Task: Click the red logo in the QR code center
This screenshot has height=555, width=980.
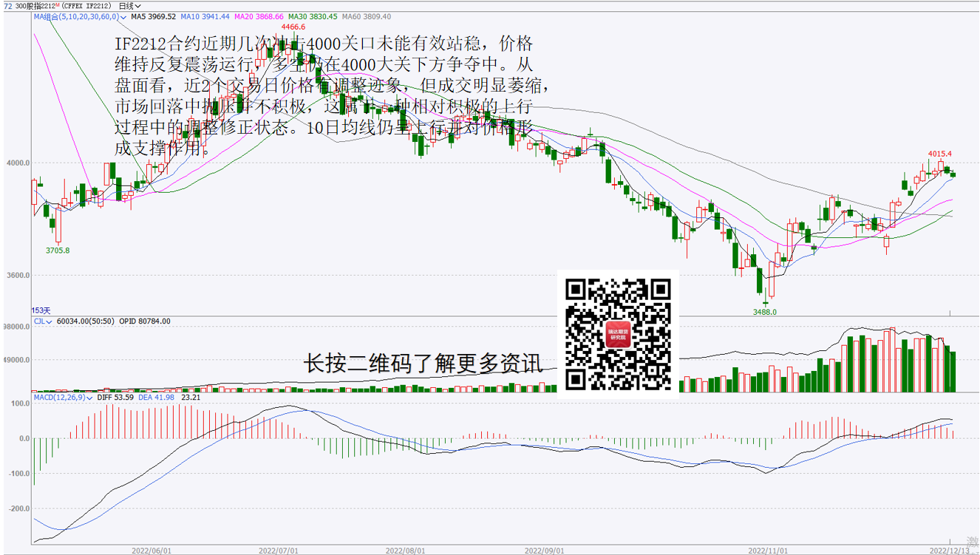Action: click(618, 336)
